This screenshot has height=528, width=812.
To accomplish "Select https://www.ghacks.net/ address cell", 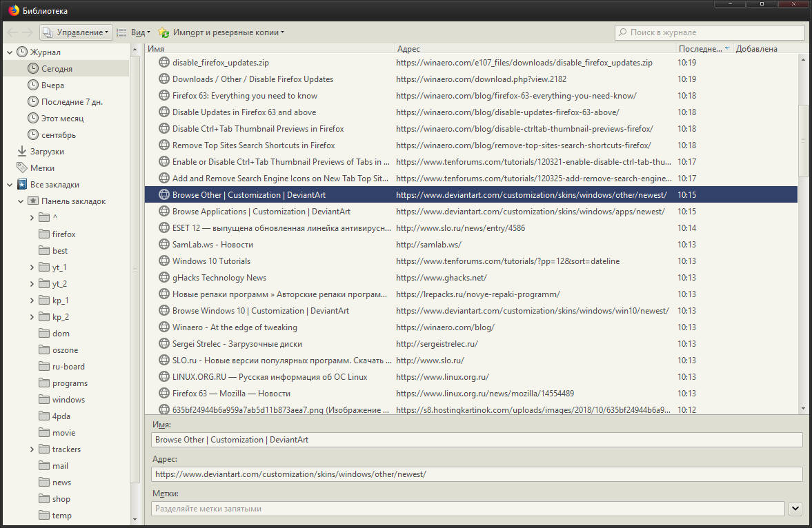I will click(442, 278).
